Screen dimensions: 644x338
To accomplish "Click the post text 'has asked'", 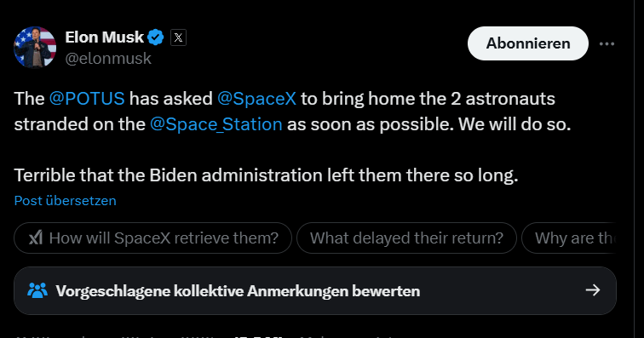I will [x=171, y=99].
